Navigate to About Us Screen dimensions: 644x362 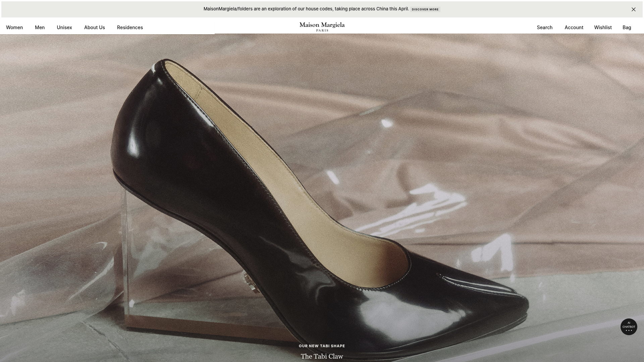coord(94,27)
